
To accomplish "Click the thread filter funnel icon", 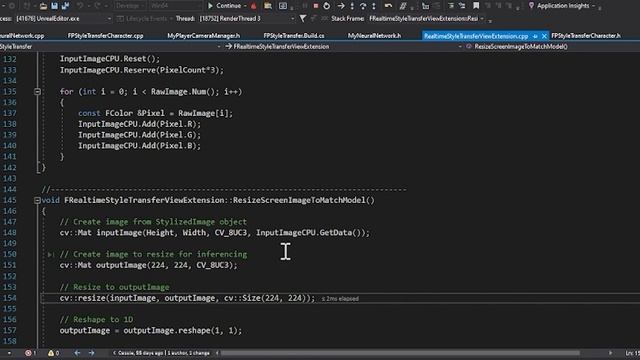I will (x=302, y=18).
